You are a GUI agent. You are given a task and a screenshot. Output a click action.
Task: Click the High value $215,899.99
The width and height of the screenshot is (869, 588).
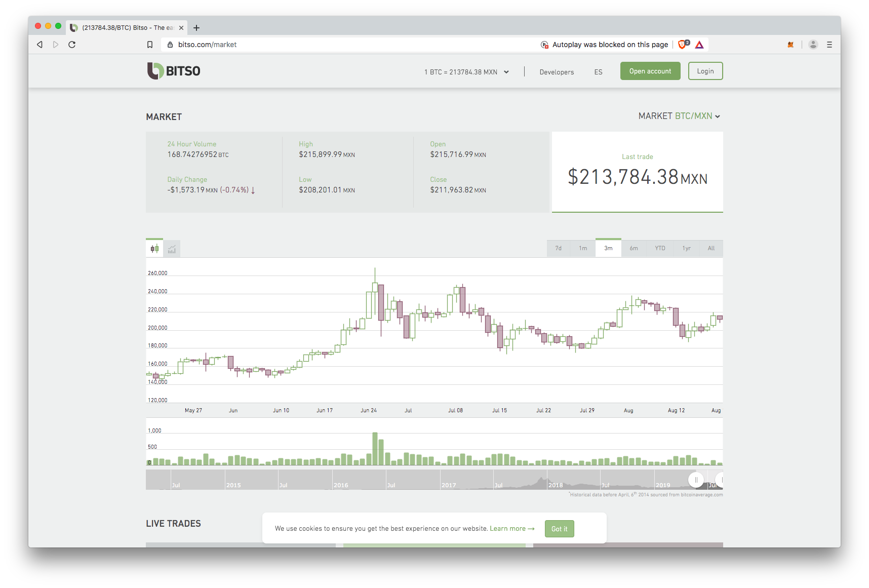pyautogui.click(x=327, y=154)
